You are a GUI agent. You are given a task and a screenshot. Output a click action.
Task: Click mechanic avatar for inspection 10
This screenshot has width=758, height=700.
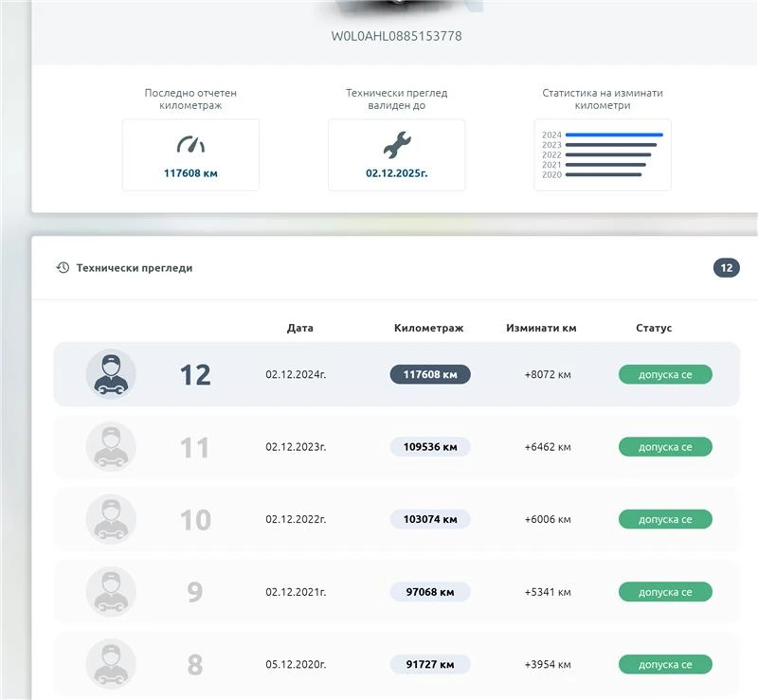pos(111,519)
